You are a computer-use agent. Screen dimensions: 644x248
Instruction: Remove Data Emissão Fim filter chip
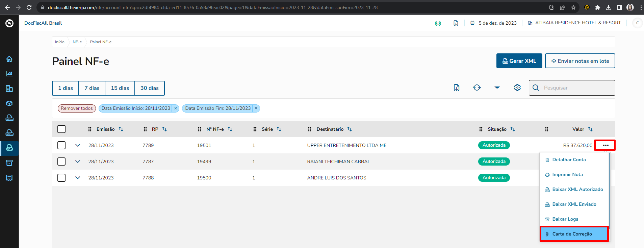coord(256,108)
